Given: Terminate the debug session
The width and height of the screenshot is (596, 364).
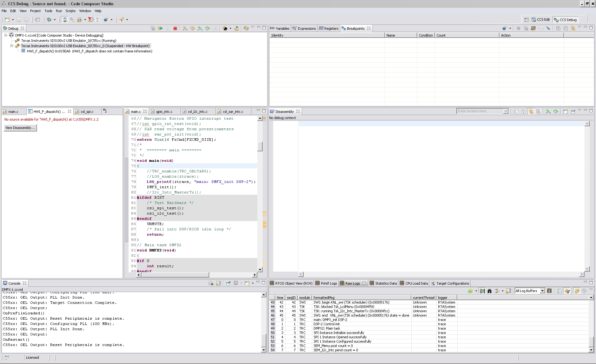Looking at the screenshot, I should point(175,28).
